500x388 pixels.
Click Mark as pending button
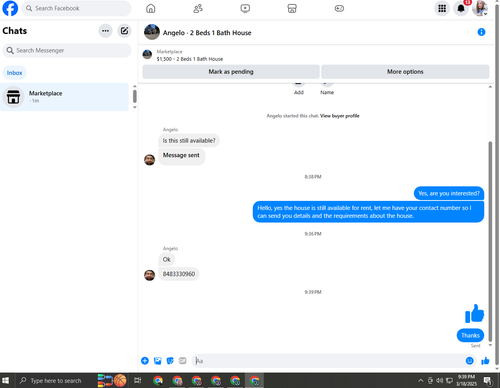pyautogui.click(x=231, y=72)
